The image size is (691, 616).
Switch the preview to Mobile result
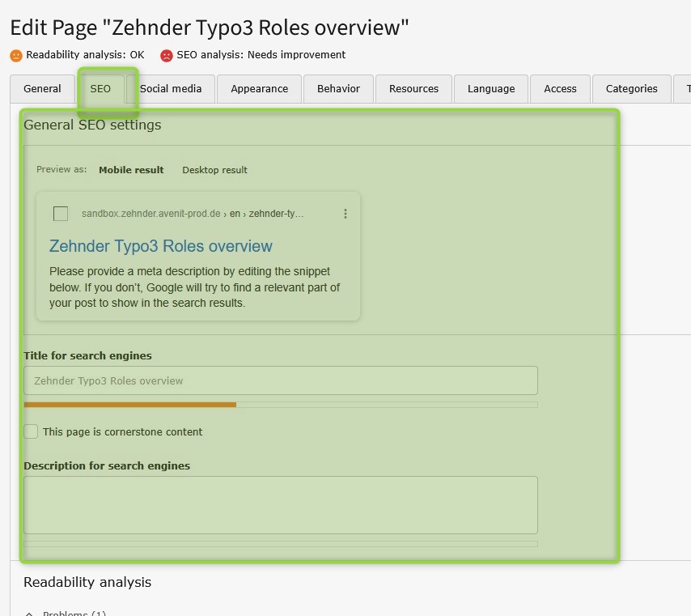point(131,170)
